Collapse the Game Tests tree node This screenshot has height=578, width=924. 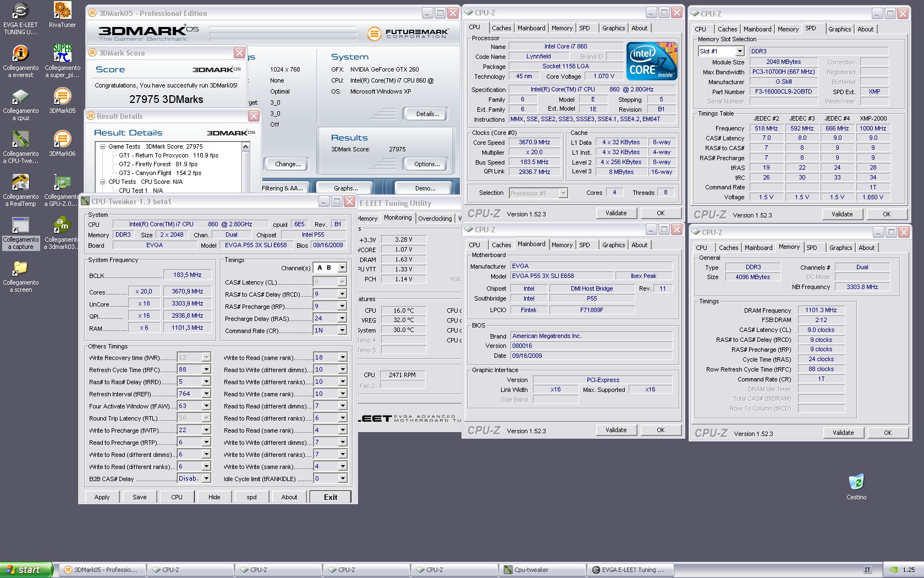point(102,146)
